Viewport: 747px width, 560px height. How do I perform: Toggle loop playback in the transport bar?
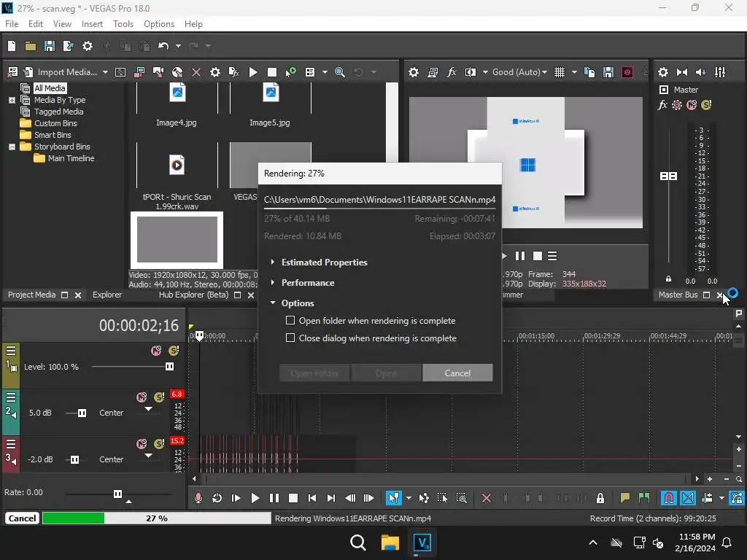coord(217,498)
